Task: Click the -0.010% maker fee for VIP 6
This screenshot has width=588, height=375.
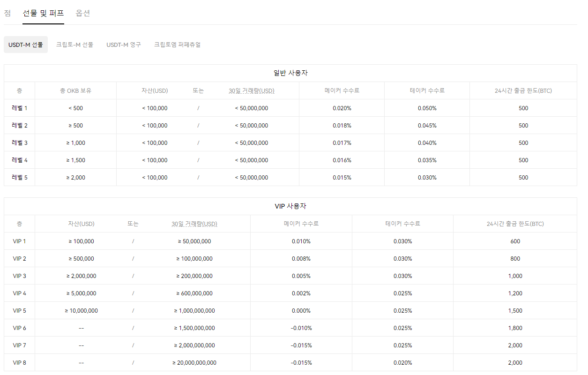Action: pyautogui.click(x=301, y=328)
